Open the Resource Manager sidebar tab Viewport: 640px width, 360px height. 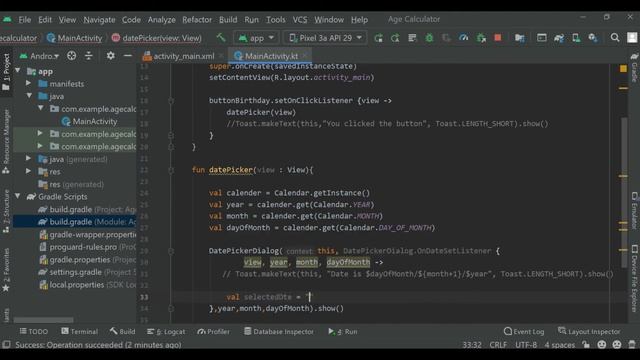[6, 141]
